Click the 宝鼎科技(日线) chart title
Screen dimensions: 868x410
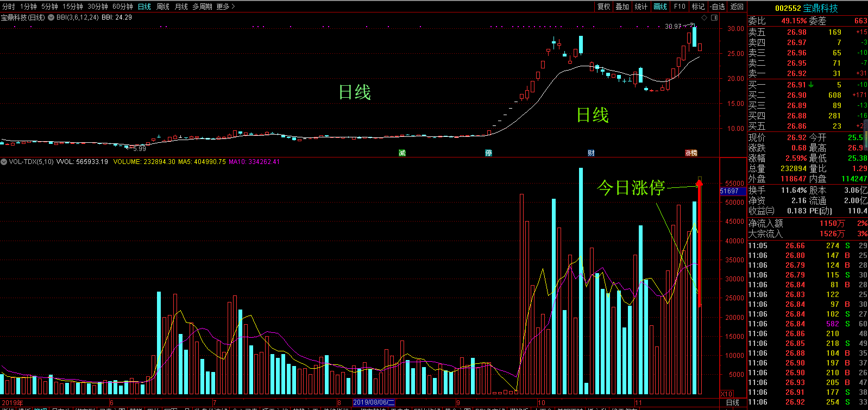(23, 17)
